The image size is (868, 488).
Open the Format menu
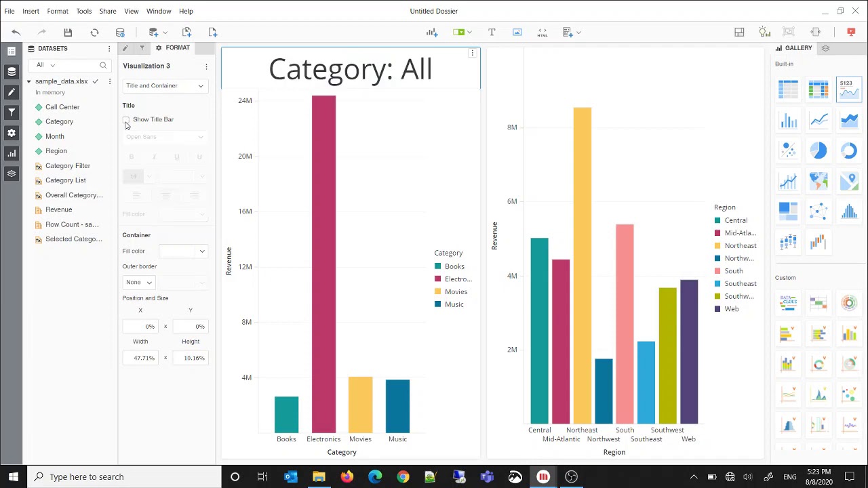coord(58,11)
